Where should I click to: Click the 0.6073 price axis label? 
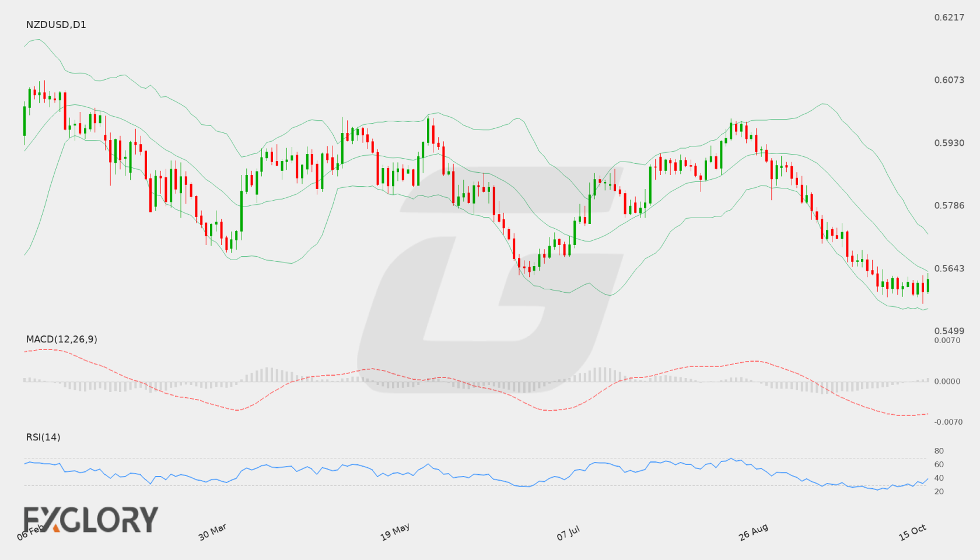949,80
